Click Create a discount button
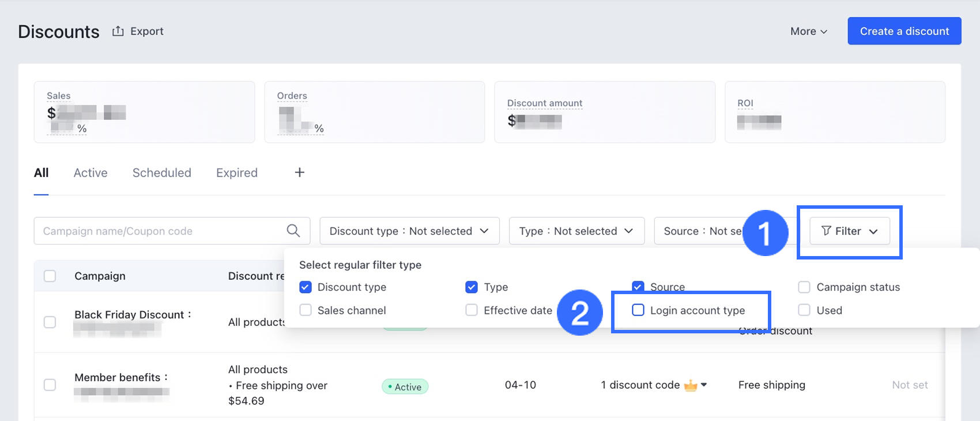The height and width of the screenshot is (421, 980). (x=904, y=31)
